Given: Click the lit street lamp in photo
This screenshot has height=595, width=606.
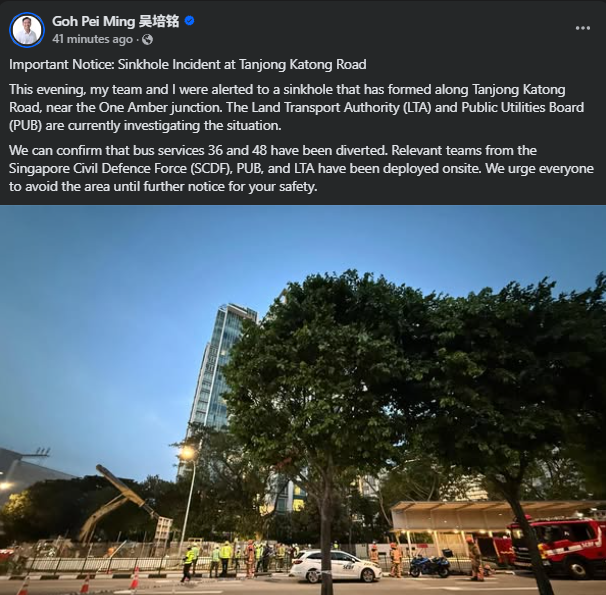Looking at the screenshot, I should pos(187,452).
